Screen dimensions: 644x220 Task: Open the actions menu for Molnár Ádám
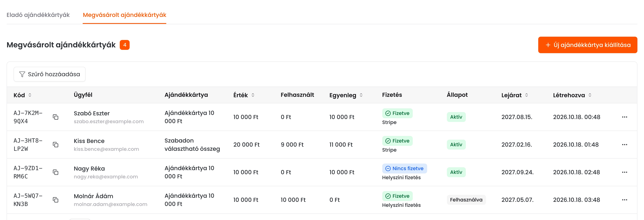(624, 200)
